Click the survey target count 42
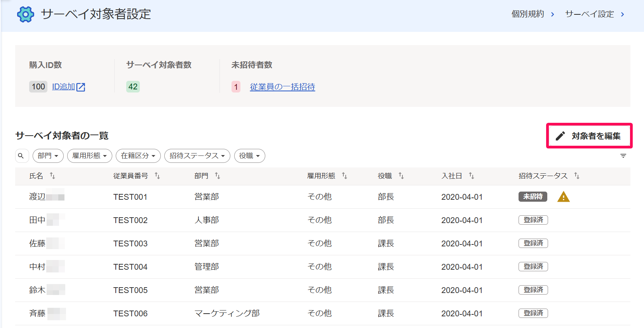The width and height of the screenshot is (644, 328). [133, 87]
